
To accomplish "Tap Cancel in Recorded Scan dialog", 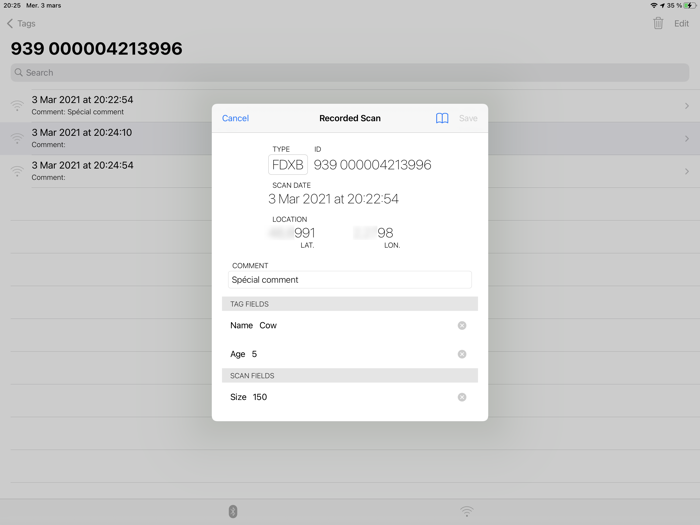I will coord(235,118).
